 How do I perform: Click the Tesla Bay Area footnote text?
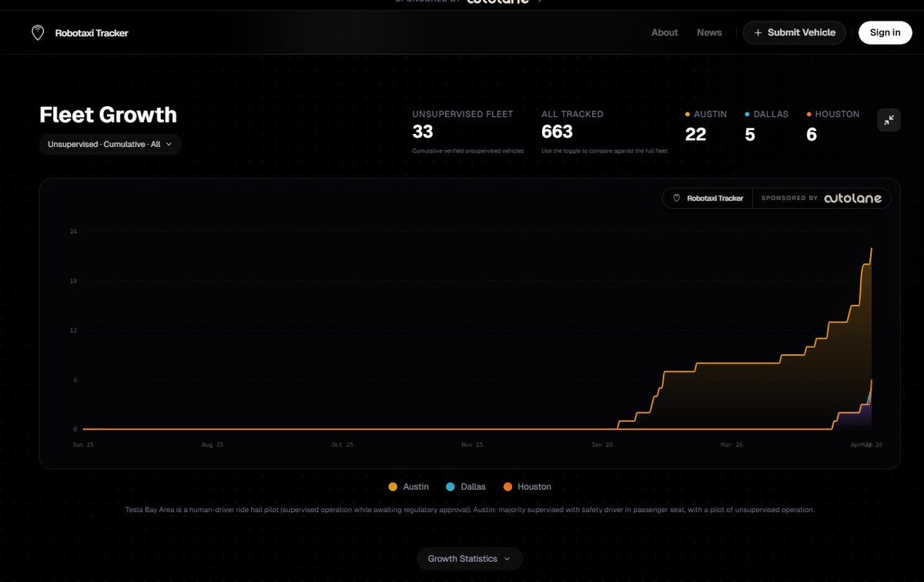470,510
